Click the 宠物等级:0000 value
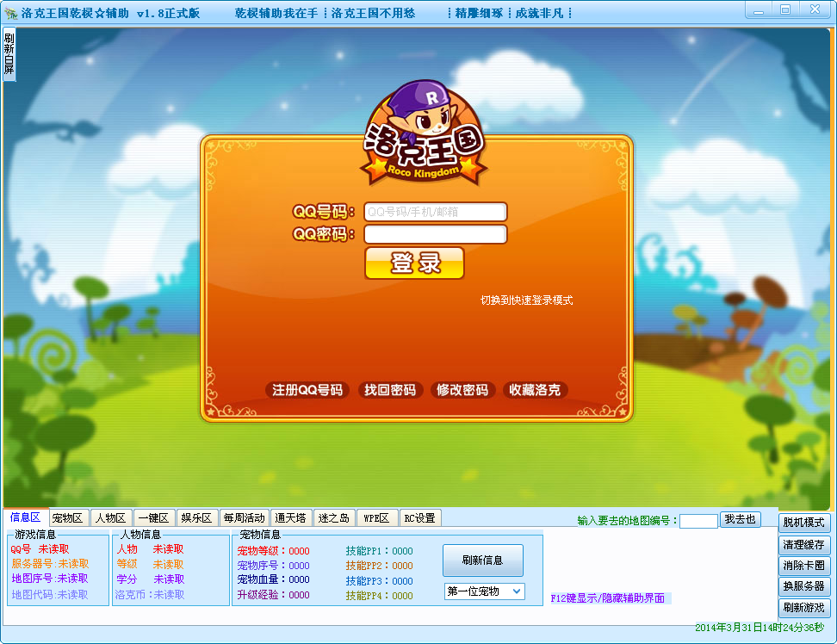The width and height of the screenshot is (837, 644). pos(273,551)
